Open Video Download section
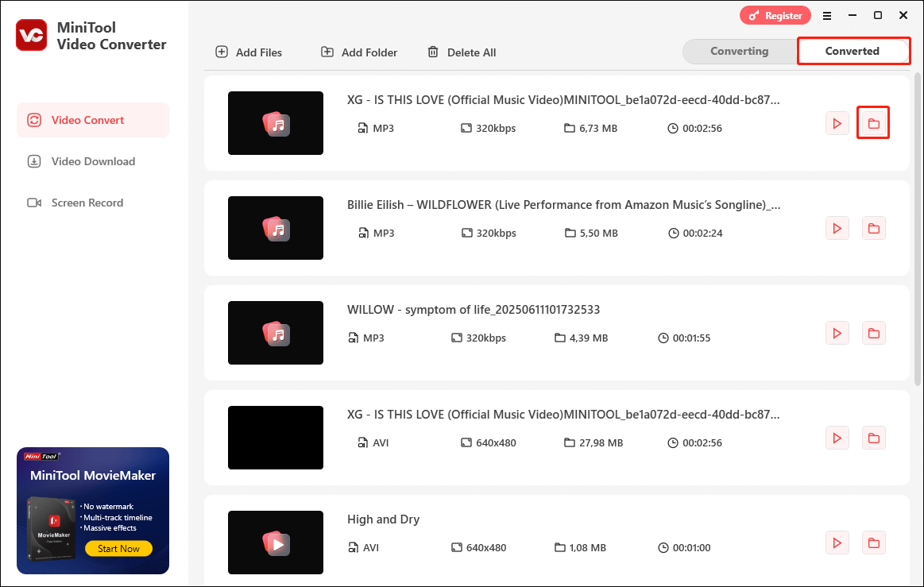This screenshot has height=587, width=924. [x=92, y=161]
